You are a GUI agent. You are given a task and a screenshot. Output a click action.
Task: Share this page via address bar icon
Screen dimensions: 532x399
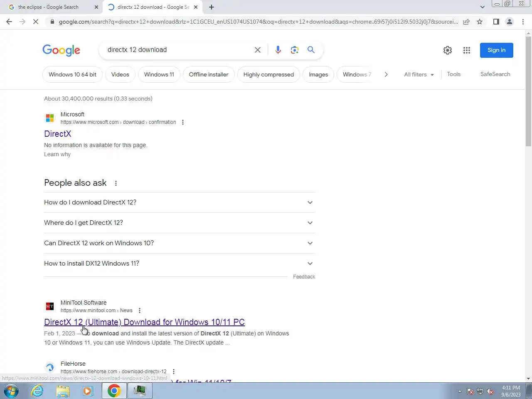click(466, 22)
